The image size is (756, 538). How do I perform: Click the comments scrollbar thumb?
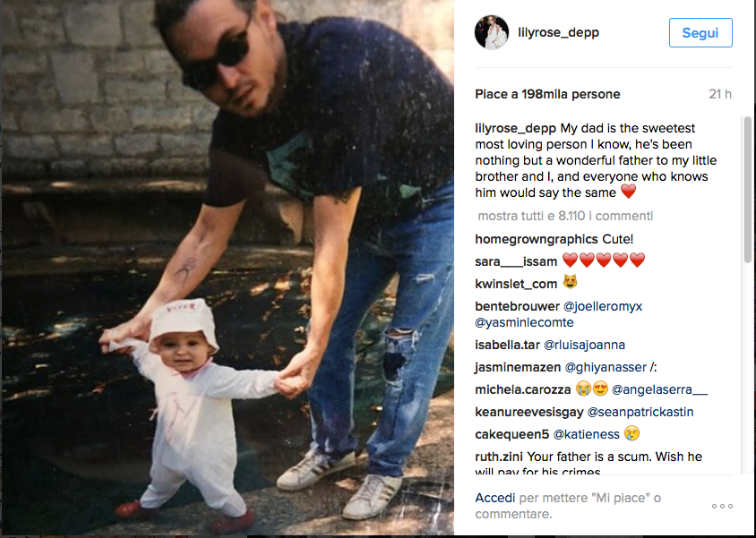(x=747, y=189)
